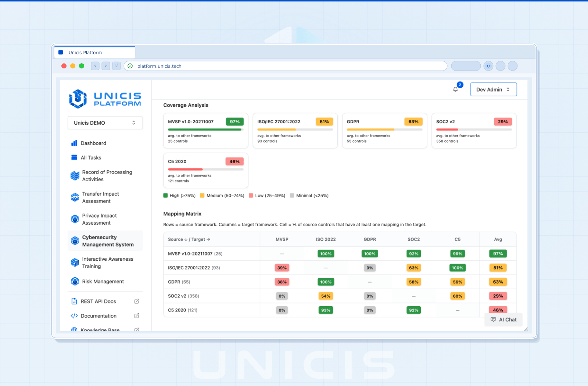This screenshot has height=386, width=588.
Task: Open the REST API Docs link
Action: coord(105,301)
